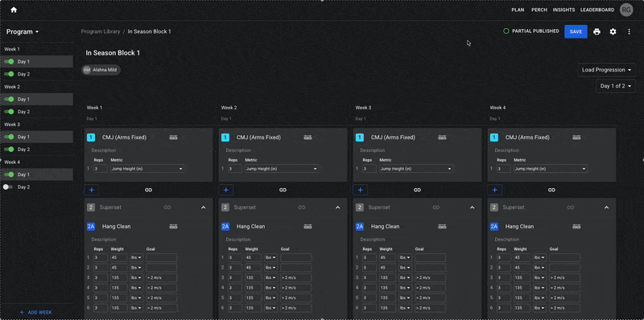This screenshot has height=320, width=644.
Task: Open Week 1 Jump Height metric dropdown
Action: pos(147,169)
